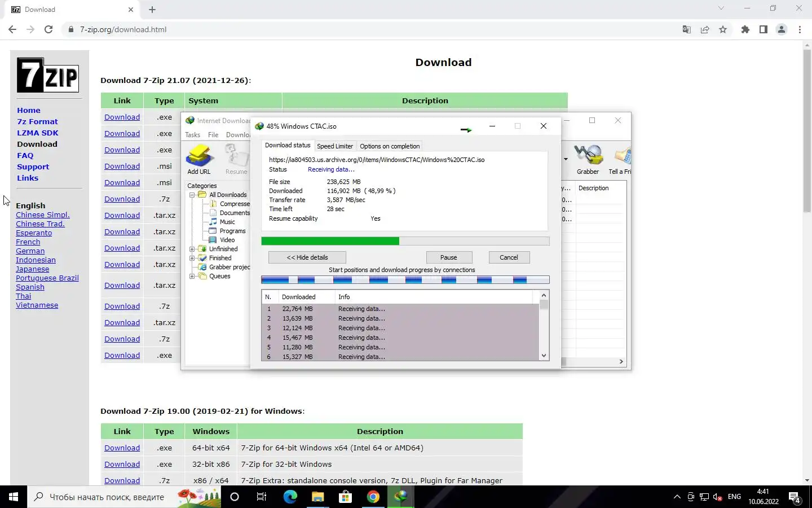The height and width of the screenshot is (508, 812).
Task: Click the Description column header in IDM
Action: point(601,188)
